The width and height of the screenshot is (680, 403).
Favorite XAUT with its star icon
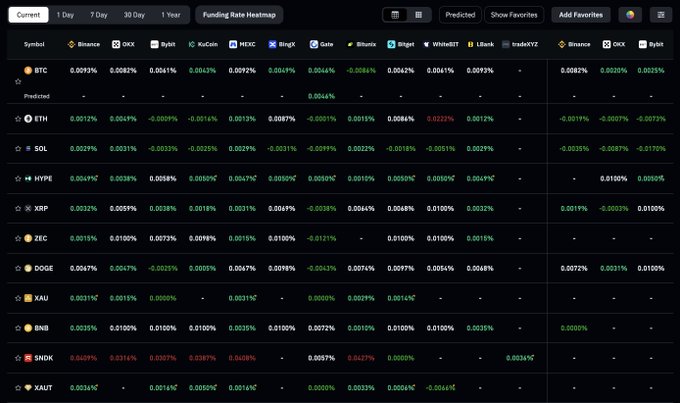coord(18,388)
